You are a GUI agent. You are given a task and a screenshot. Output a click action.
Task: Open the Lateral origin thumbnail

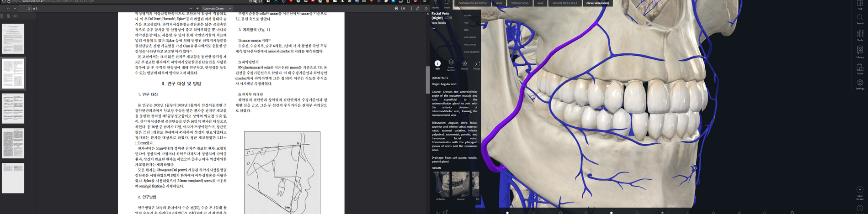[x=460, y=185]
